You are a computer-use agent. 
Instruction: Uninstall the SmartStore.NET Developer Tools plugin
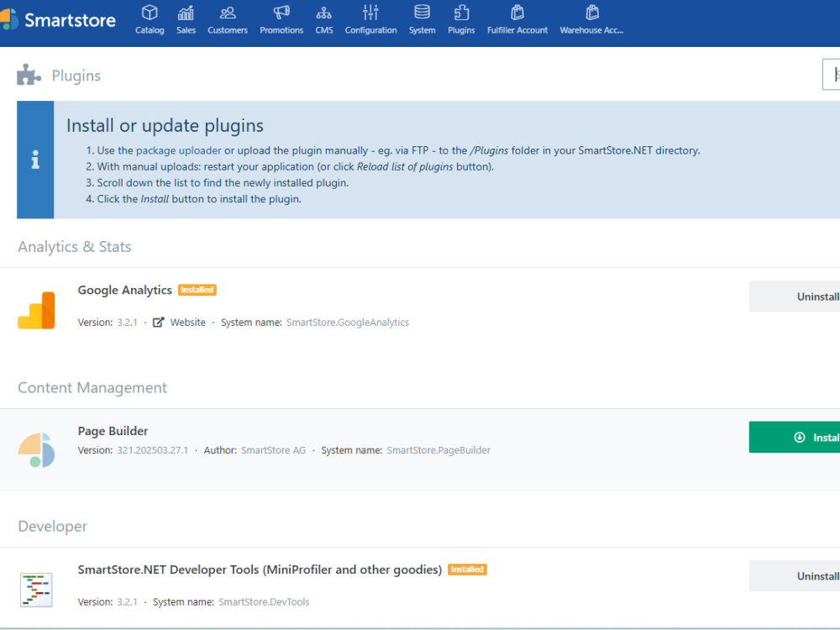click(x=795, y=576)
